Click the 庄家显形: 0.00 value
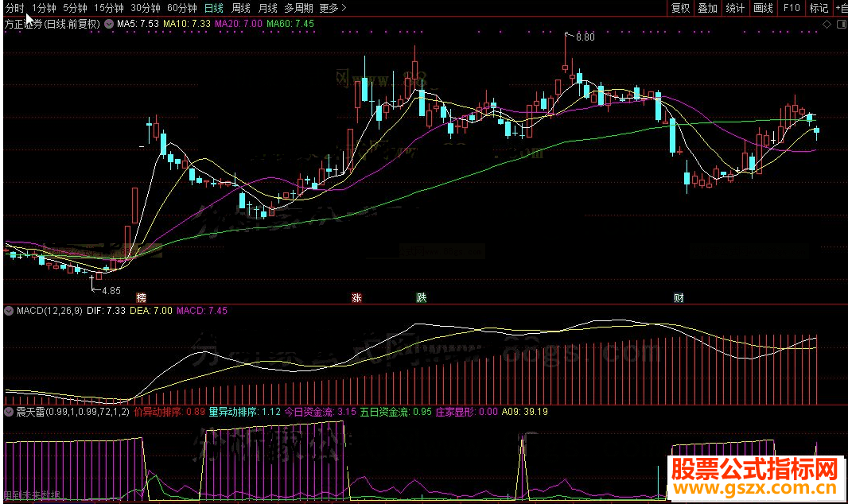 [x=467, y=412]
